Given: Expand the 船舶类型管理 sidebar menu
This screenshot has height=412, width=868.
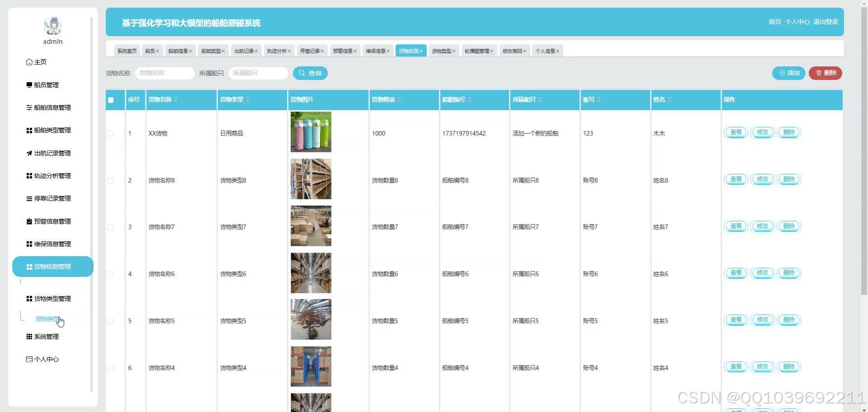Looking at the screenshot, I should pyautogui.click(x=52, y=130).
